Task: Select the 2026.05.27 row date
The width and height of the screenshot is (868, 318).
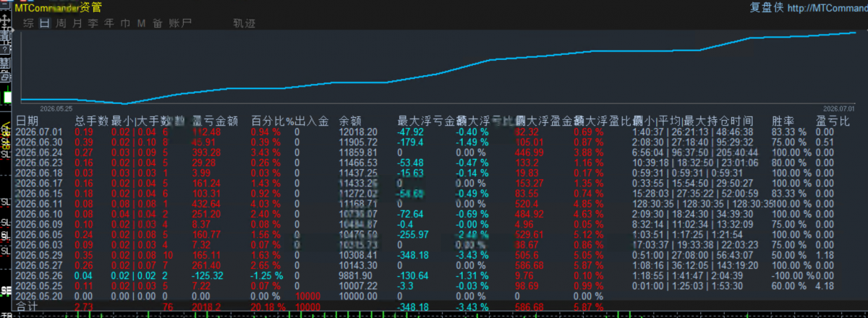Action: click(x=38, y=266)
